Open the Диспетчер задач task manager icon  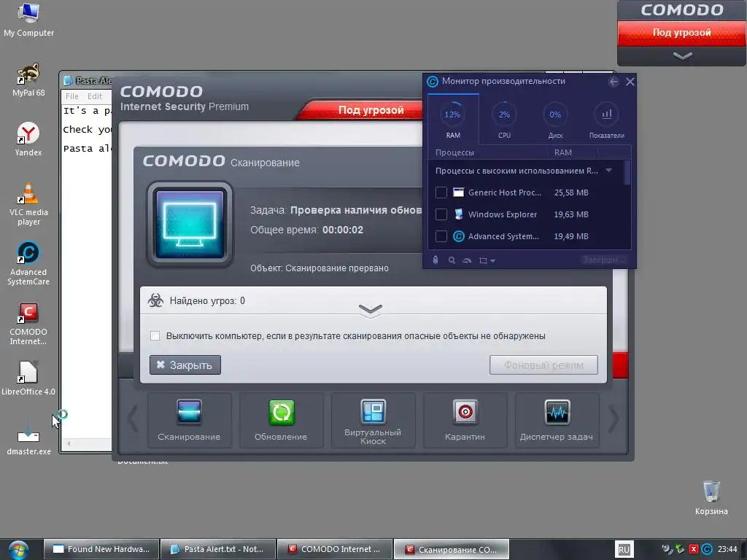coord(557,412)
